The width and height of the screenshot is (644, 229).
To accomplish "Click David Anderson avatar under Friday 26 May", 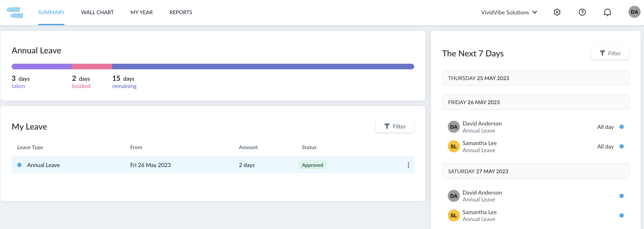I will [x=454, y=127].
